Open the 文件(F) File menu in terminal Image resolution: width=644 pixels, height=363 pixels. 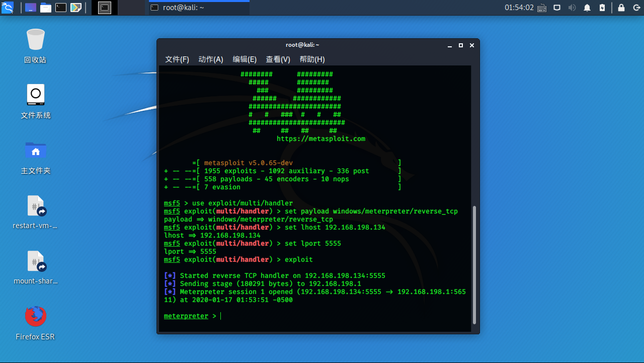pyautogui.click(x=177, y=59)
